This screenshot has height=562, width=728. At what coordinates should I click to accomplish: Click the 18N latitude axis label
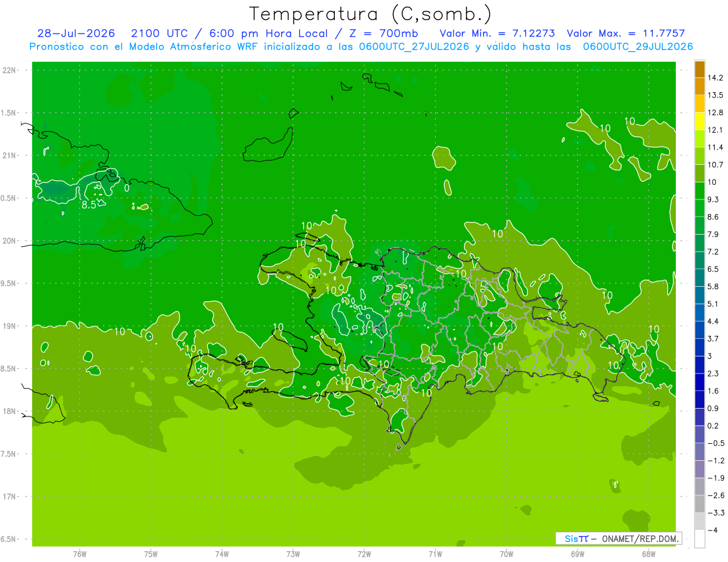10,411
